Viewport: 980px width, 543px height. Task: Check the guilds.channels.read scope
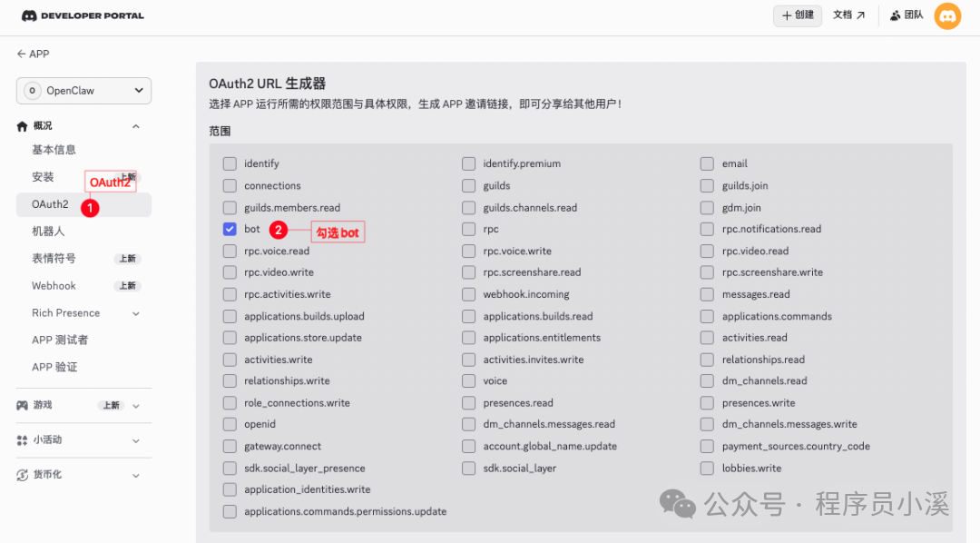469,208
